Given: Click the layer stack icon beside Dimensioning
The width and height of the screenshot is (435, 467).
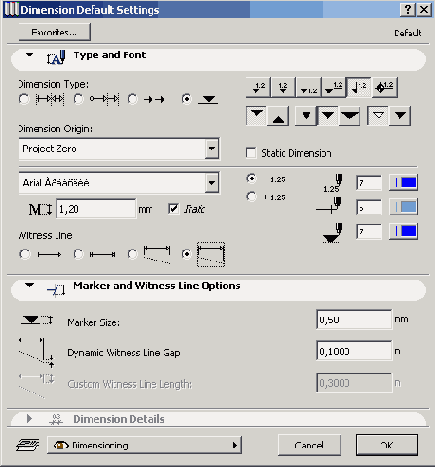Looking at the screenshot, I should (28, 445).
